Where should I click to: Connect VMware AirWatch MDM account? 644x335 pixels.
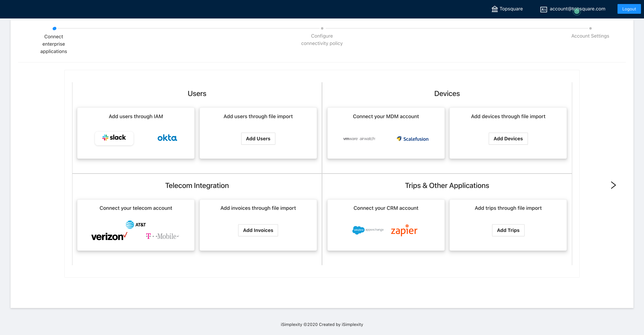(359, 138)
